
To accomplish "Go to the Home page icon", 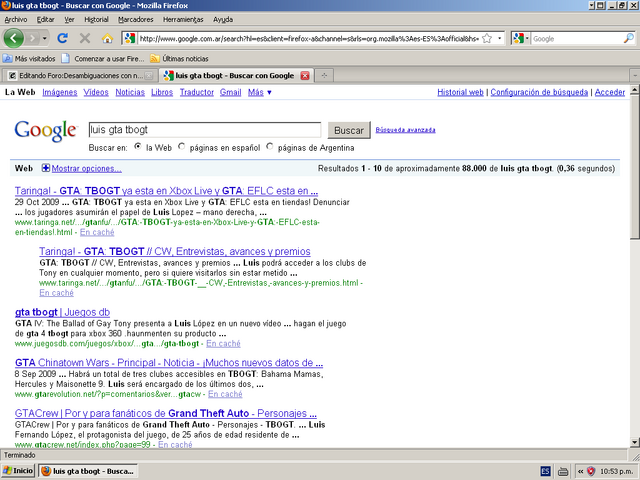I will point(107,38).
